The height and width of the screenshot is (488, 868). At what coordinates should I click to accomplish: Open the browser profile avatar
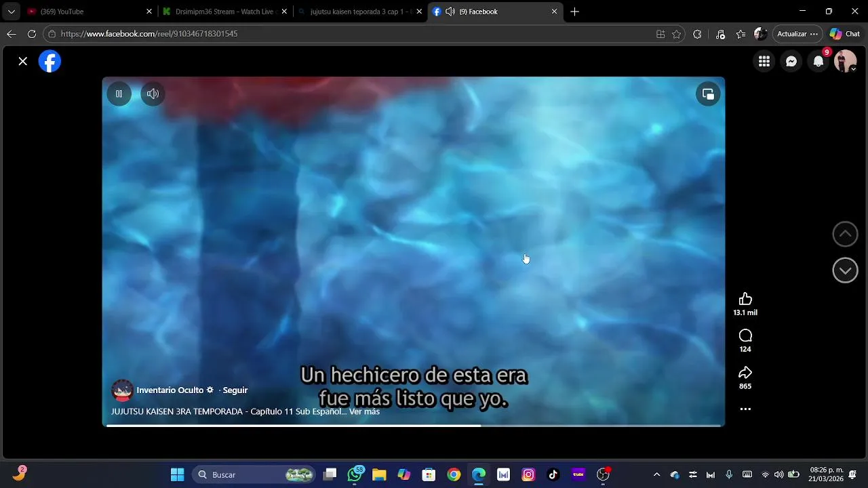[x=761, y=34]
